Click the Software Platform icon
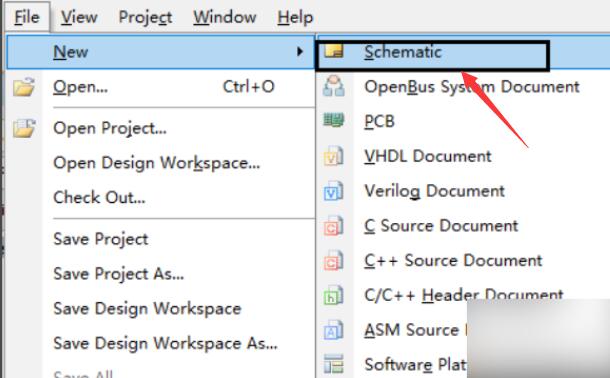Image resolution: width=610 pixels, height=378 pixels. click(334, 364)
